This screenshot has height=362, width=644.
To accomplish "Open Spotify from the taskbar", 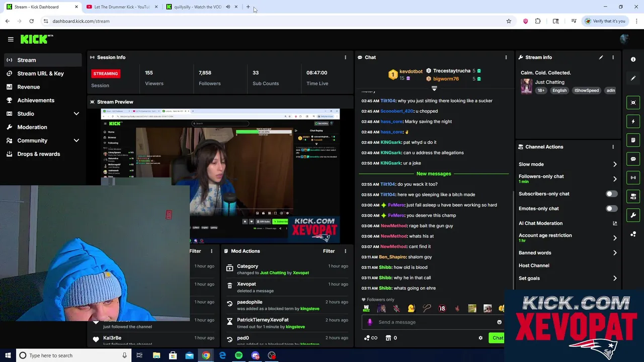I will click(239, 355).
